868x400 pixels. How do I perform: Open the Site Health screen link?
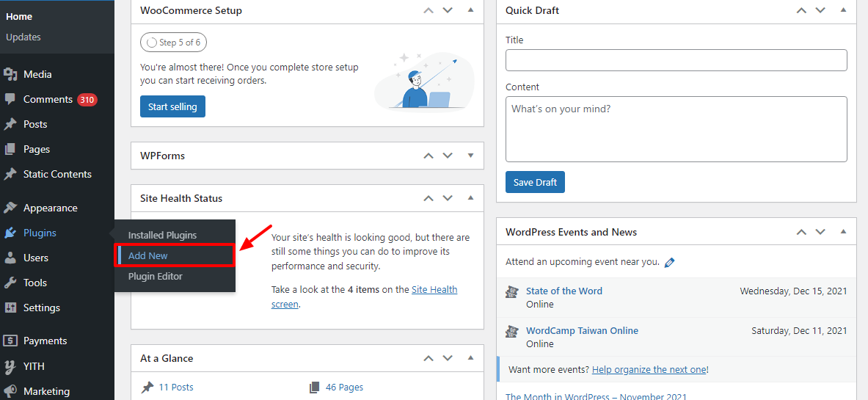434,290
